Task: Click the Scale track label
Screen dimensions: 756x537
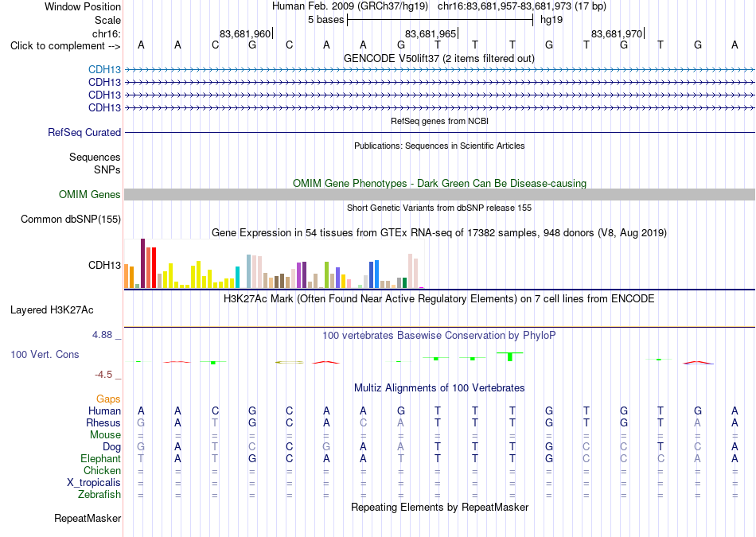Action: [107, 20]
